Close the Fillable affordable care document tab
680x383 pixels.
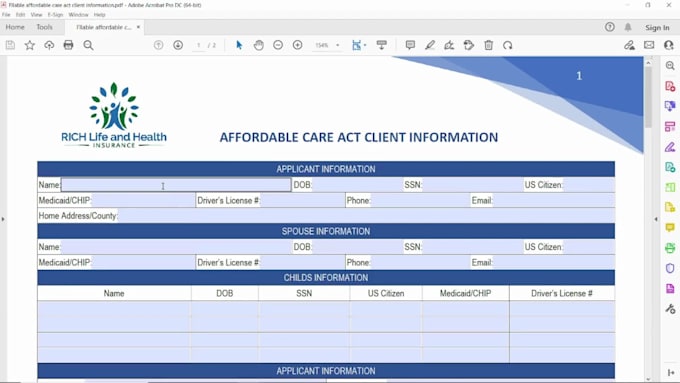pyautogui.click(x=138, y=27)
